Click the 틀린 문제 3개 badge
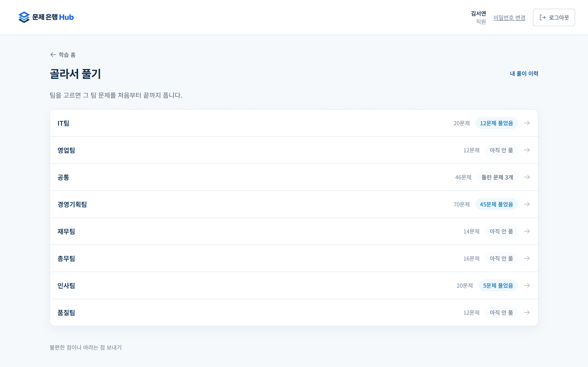 pos(497,177)
